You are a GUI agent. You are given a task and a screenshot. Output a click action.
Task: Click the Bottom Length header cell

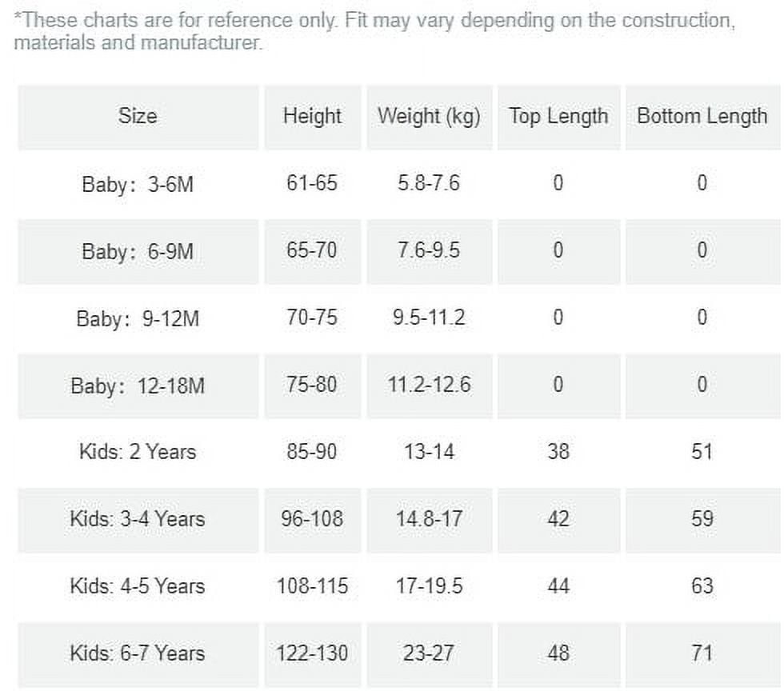(702, 117)
